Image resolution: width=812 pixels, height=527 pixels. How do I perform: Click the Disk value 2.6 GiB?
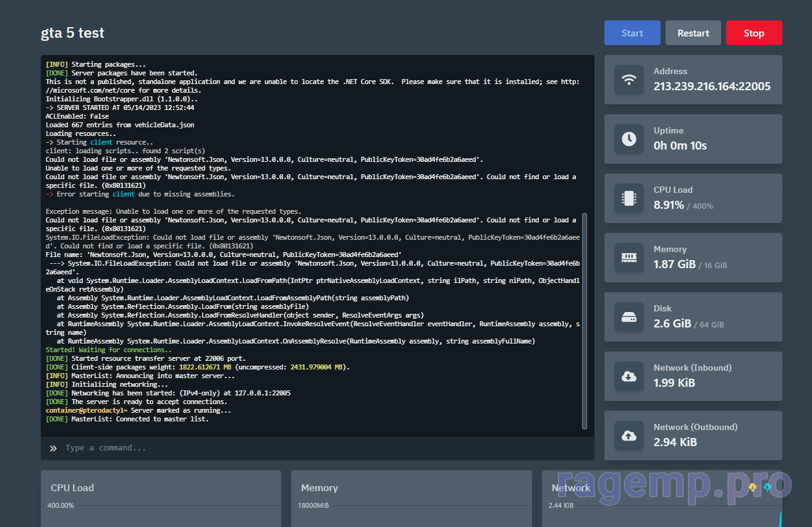tap(672, 323)
